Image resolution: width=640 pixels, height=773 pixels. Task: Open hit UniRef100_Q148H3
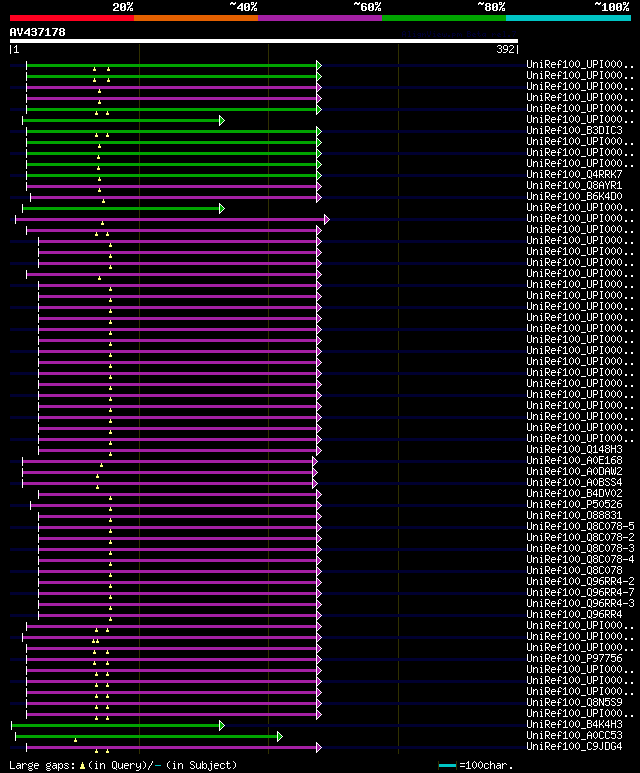[x=574, y=450]
